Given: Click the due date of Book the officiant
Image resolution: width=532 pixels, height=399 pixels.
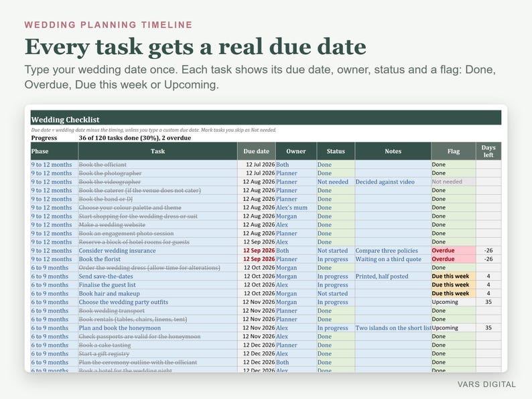Looking at the screenshot, I should pos(256,165).
